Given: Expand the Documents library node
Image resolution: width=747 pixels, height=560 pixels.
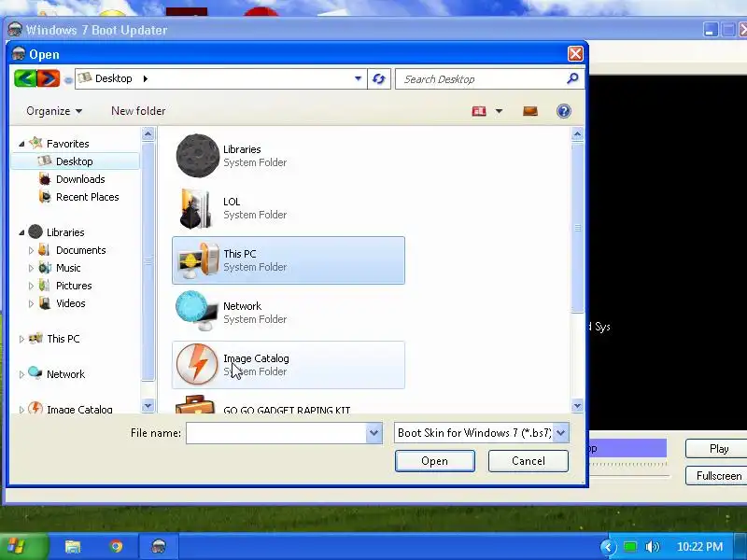Looking at the screenshot, I should click(31, 250).
